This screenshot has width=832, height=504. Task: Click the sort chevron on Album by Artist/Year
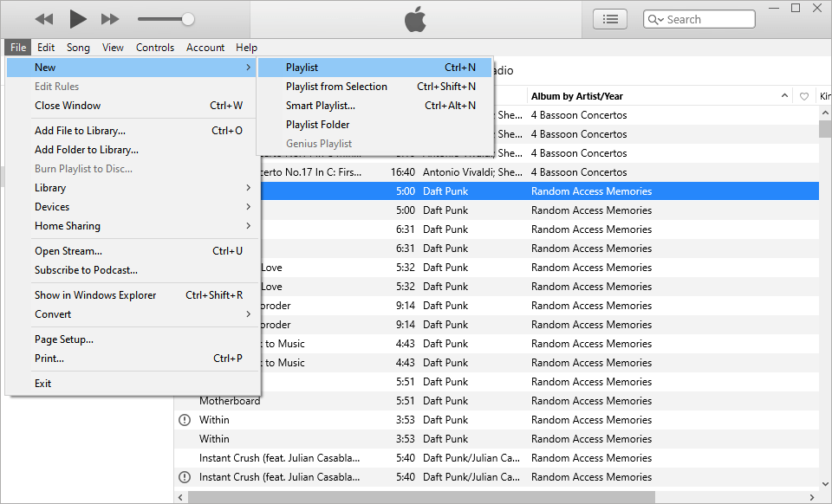(x=784, y=96)
